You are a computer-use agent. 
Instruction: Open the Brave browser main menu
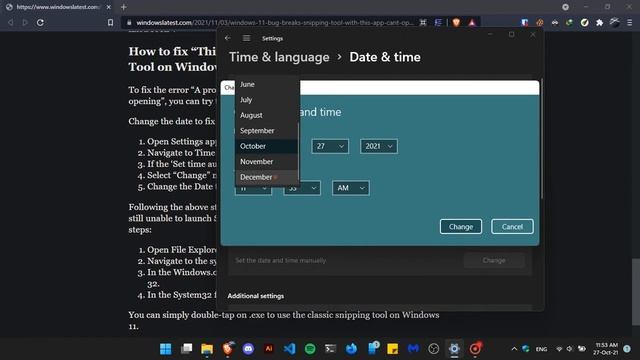[x=629, y=22]
